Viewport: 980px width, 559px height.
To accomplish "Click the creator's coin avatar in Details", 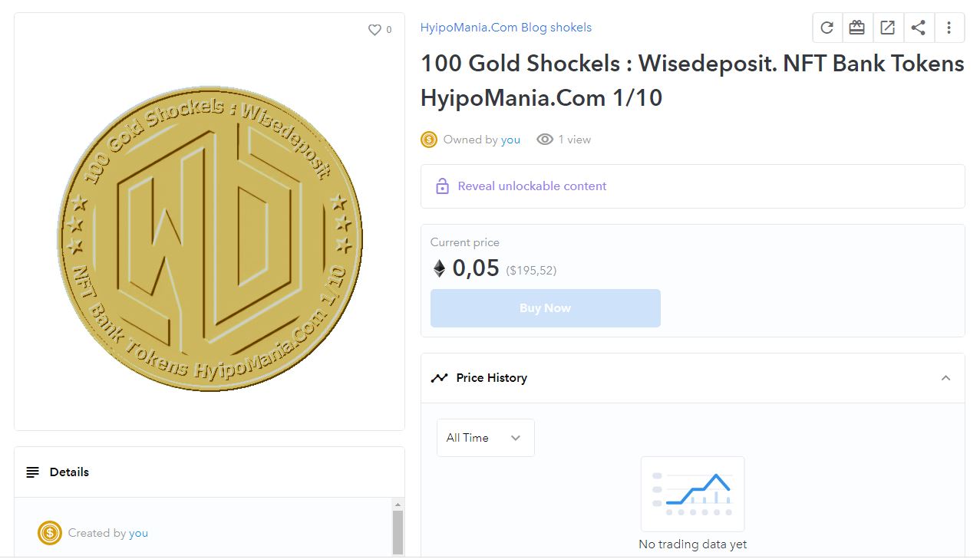I will pyautogui.click(x=50, y=533).
